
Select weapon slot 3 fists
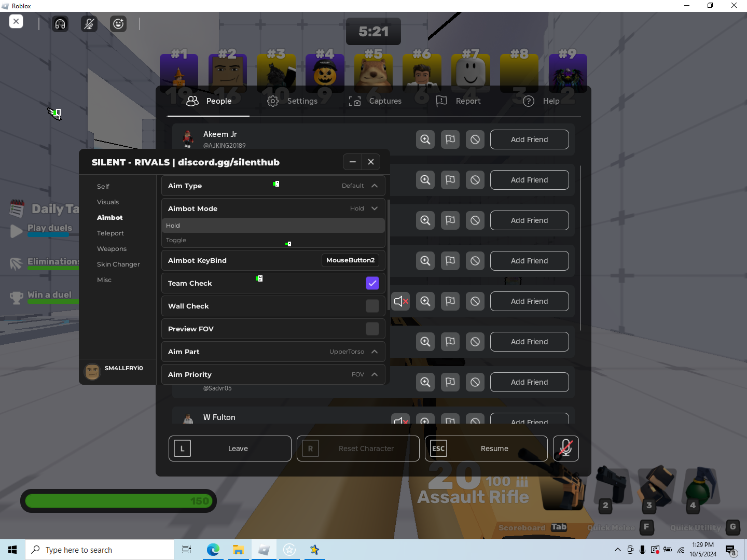[657, 487]
